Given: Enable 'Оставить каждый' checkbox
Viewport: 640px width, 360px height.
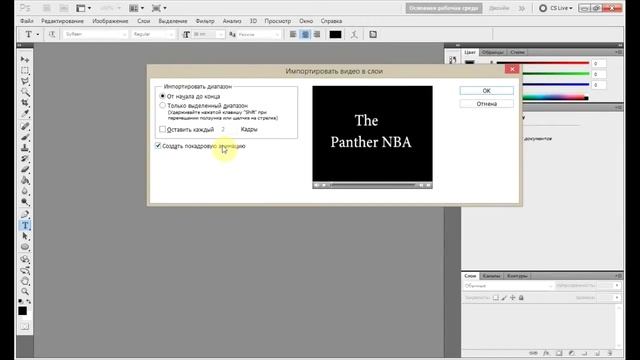Looking at the screenshot, I should click(162, 129).
